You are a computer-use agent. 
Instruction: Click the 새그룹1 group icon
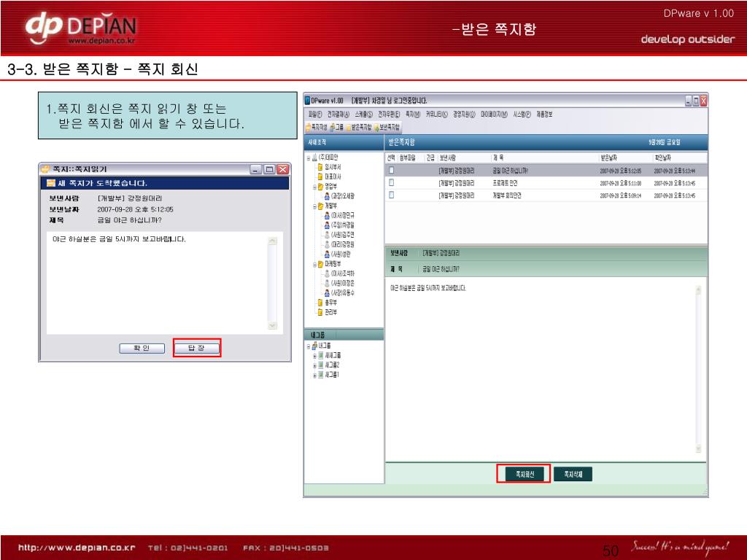[x=321, y=375]
